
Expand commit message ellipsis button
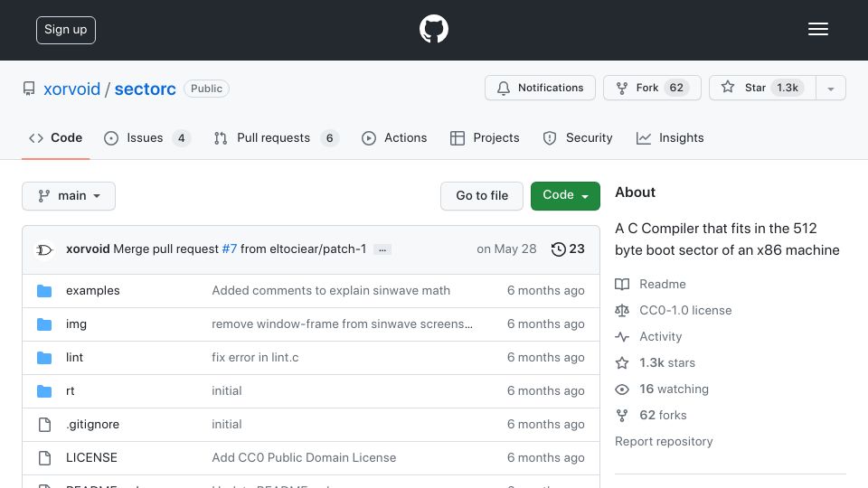382,249
